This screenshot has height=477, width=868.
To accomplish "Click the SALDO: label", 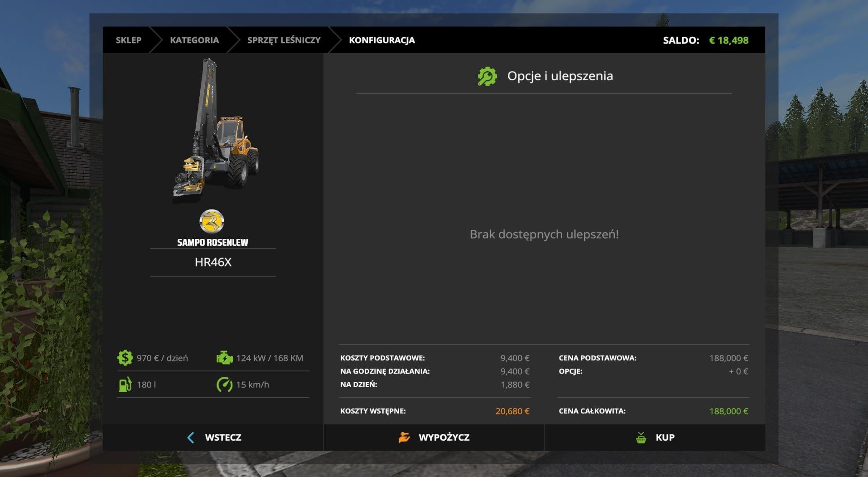I will tap(681, 40).
